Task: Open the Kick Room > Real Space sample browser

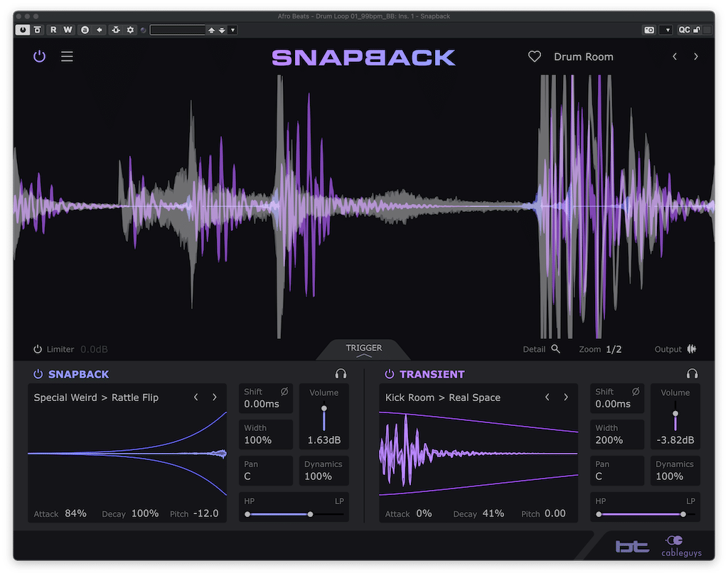Action: click(443, 398)
